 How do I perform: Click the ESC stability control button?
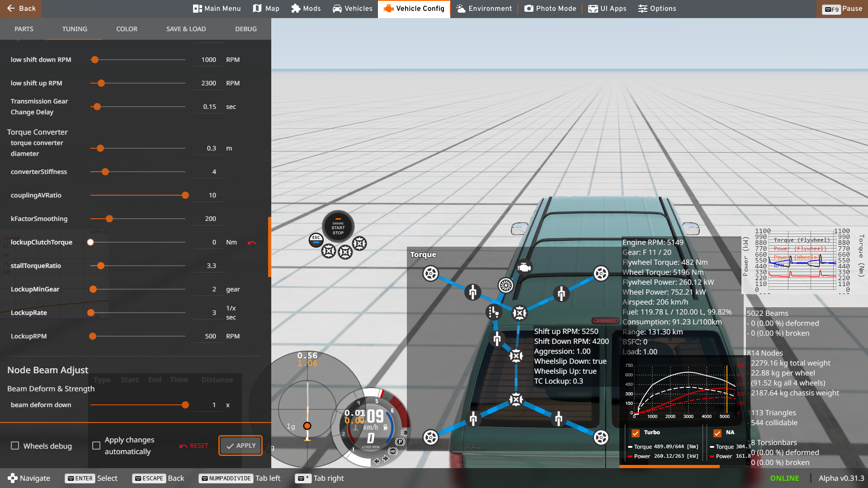316,239
